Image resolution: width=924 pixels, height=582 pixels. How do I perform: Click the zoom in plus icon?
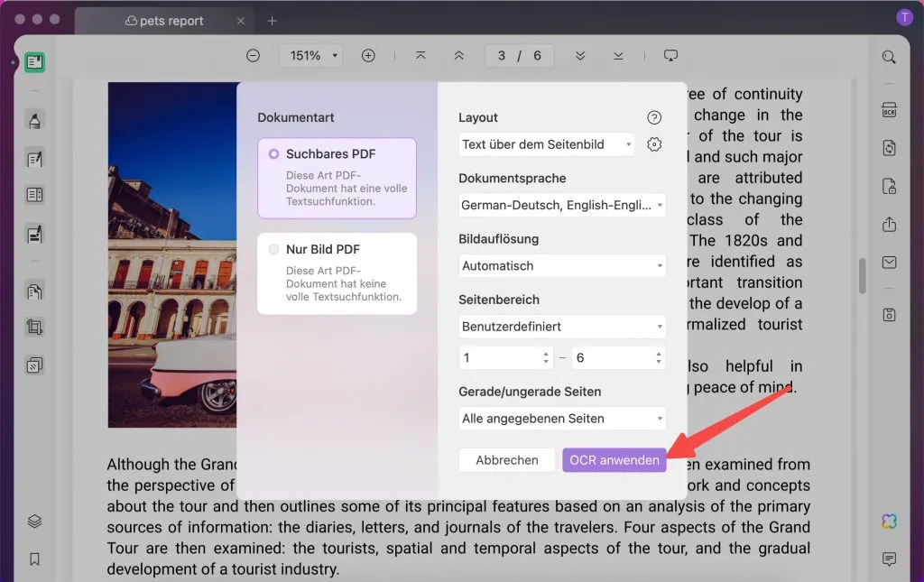coord(368,55)
